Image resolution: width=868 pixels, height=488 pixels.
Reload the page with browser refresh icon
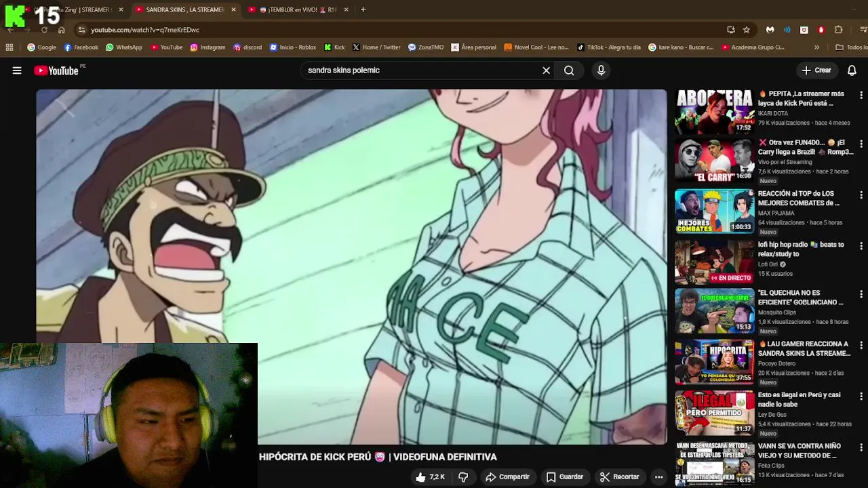click(x=44, y=30)
